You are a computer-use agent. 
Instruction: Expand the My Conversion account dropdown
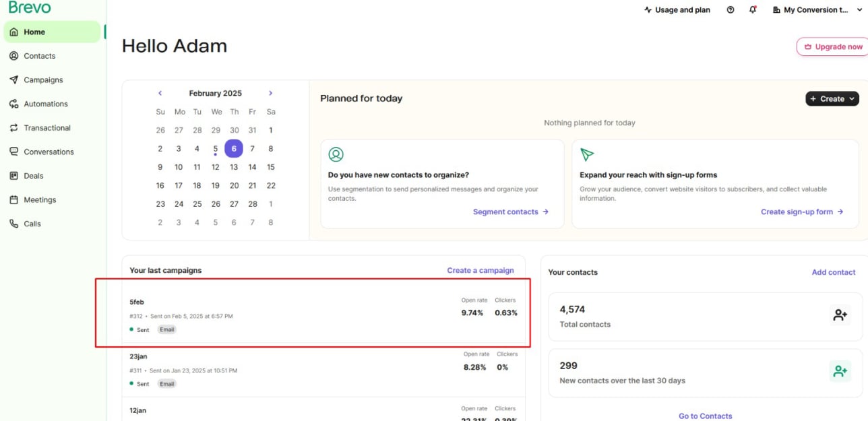817,10
